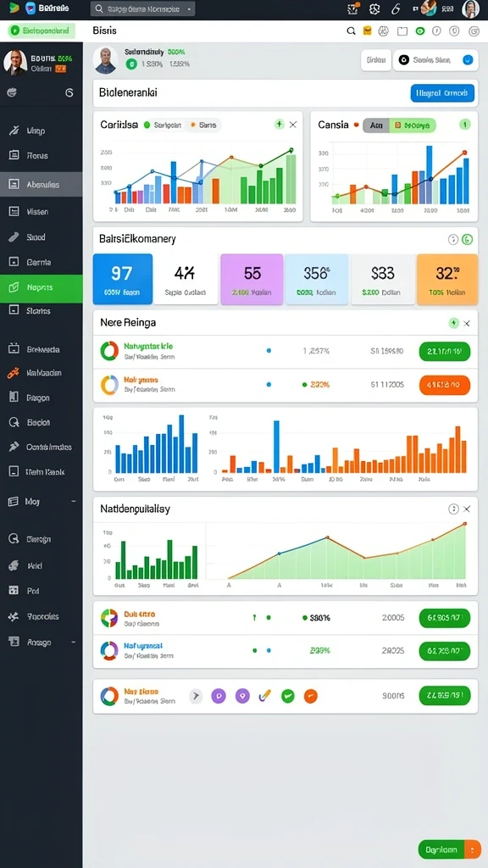Close the Nere Reinga panel

(x=467, y=323)
